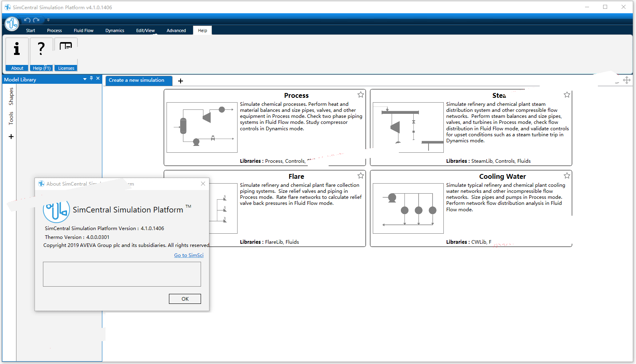Switch to the Fluid Flow ribbon tab
This screenshot has width=636, height=364.
[83, 30]
